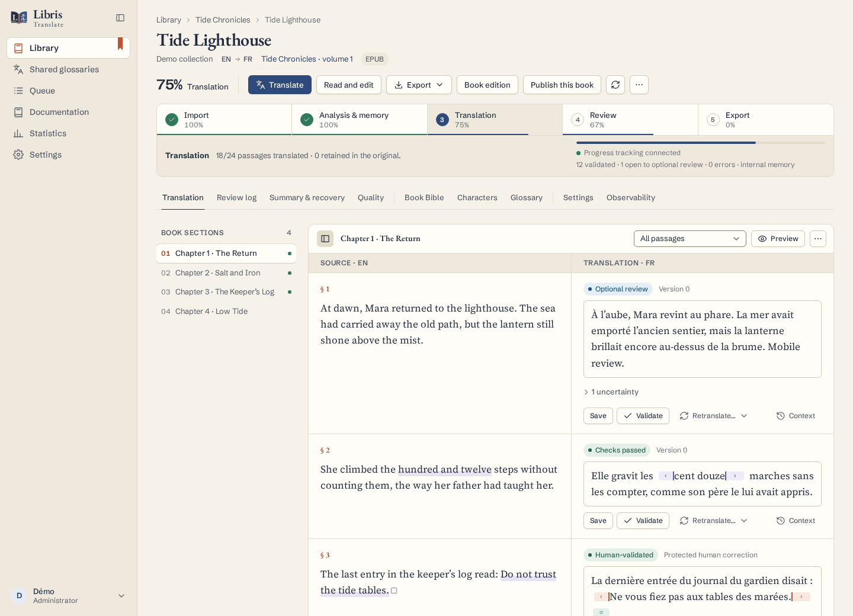Toggle the Preview eye button
Image resolution: width=853 pixels, height=616 pixels.
click(x=778, y=239)
